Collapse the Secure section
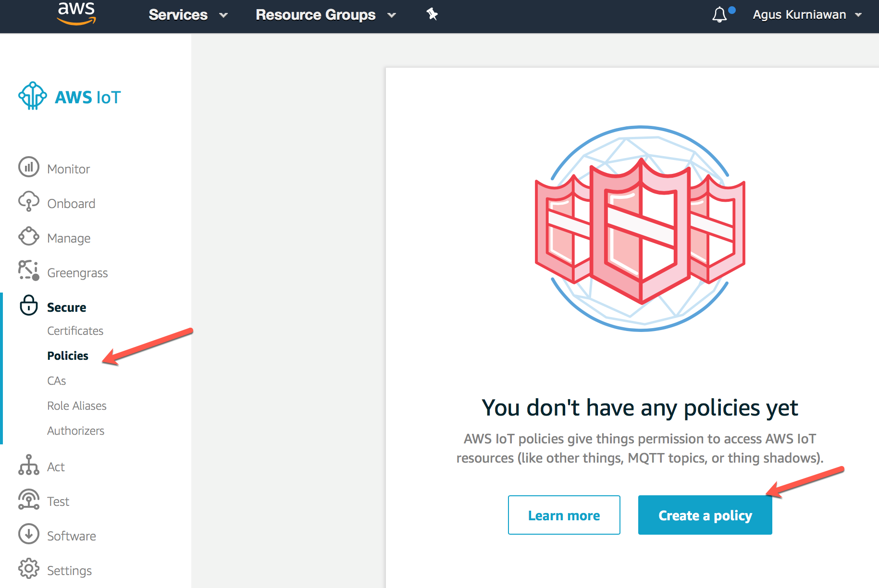 tap(66, 307)
